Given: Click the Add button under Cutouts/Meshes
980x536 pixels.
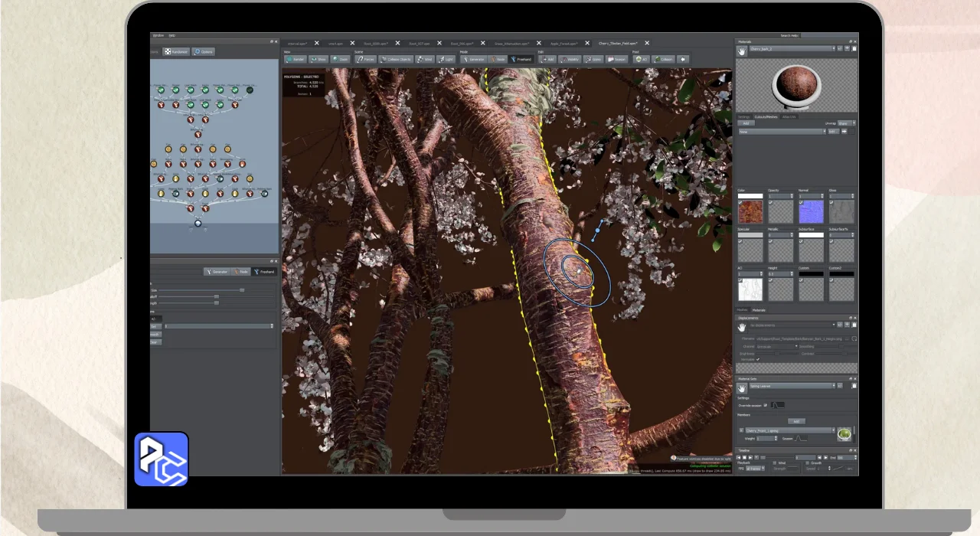Looking at the screenshot, I should 746,123.
